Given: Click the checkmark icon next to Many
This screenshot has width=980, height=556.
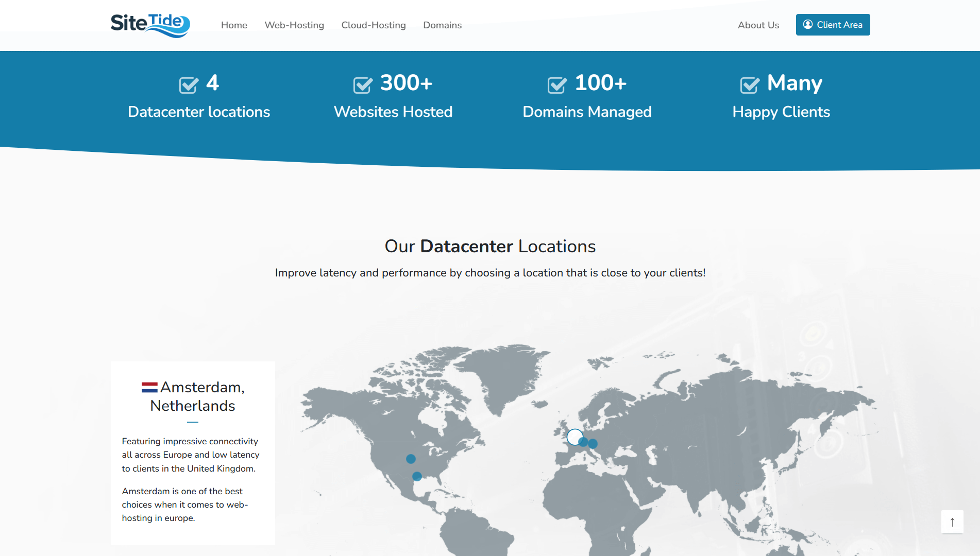Looking at the screenshot, I should coord(750,84).
